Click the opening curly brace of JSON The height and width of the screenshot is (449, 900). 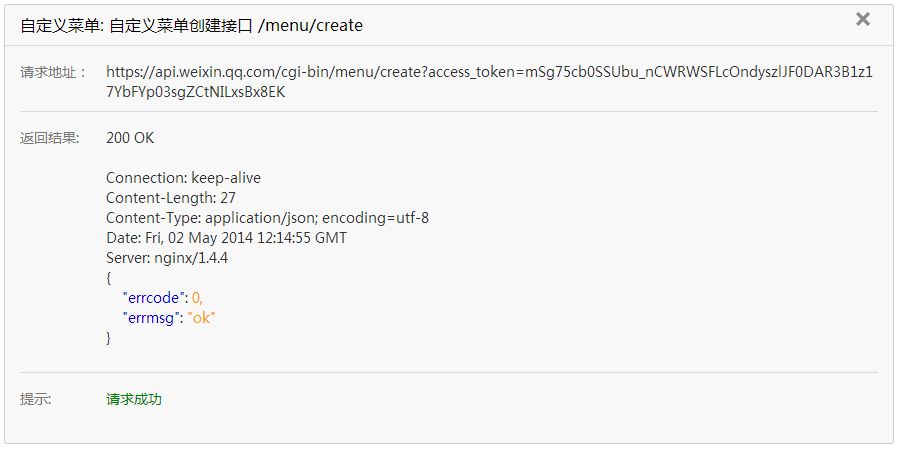(109, 278)
